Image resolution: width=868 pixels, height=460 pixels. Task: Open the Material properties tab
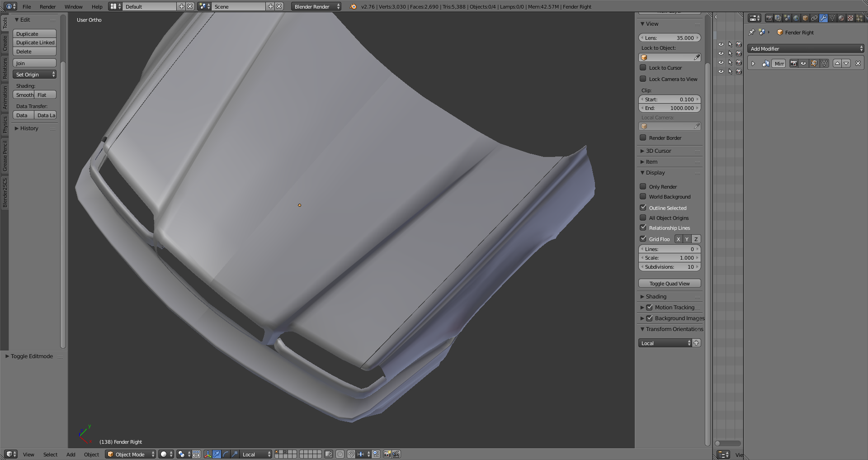[x=841, y=18]
